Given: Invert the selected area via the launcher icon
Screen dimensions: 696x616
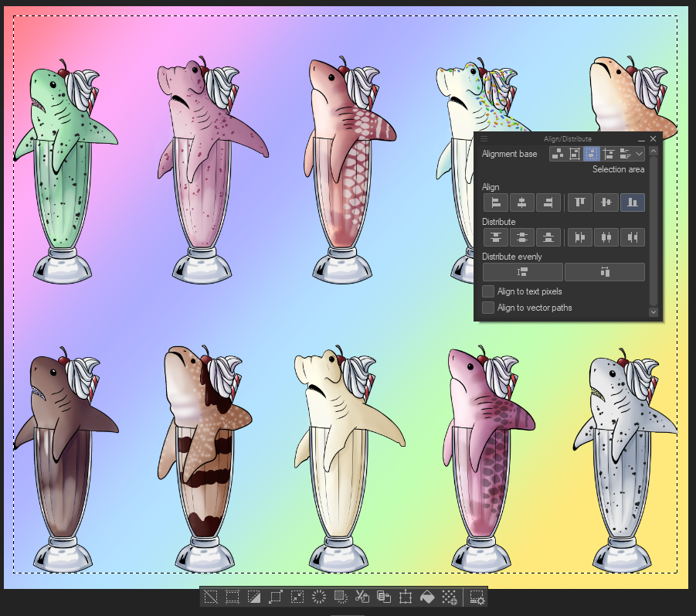Looking at the screenshot, I should (x=254, y=597).
